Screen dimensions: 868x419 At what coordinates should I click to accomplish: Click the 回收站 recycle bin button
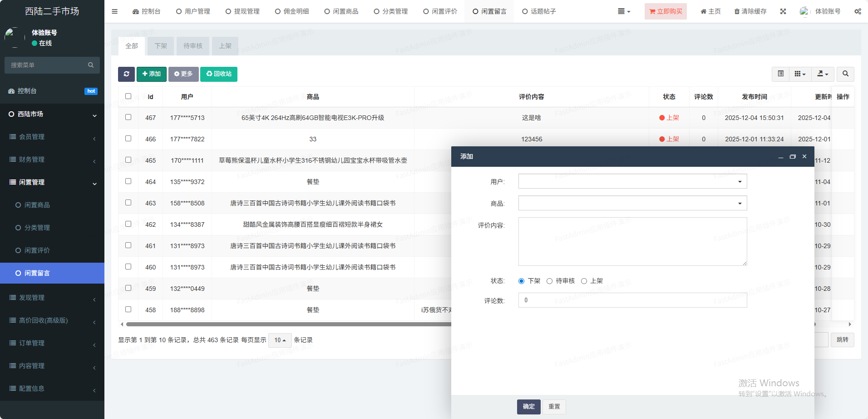tap(219, 74)
